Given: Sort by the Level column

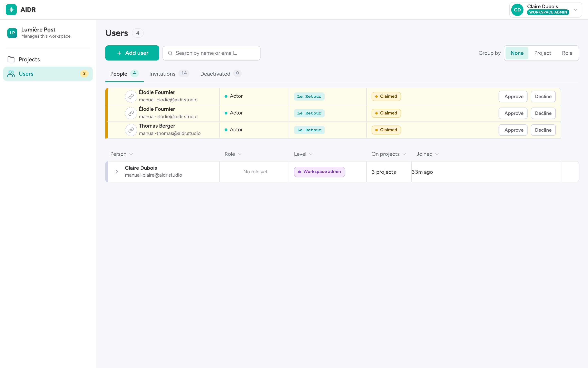Looking at the screenshot, I should point(303,154).
